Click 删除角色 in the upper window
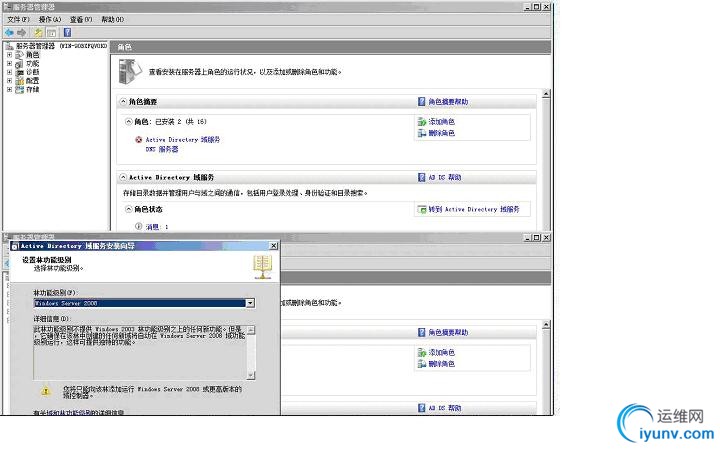The height and width of the screenshot is (450, 720). click(x=441, y=133)
